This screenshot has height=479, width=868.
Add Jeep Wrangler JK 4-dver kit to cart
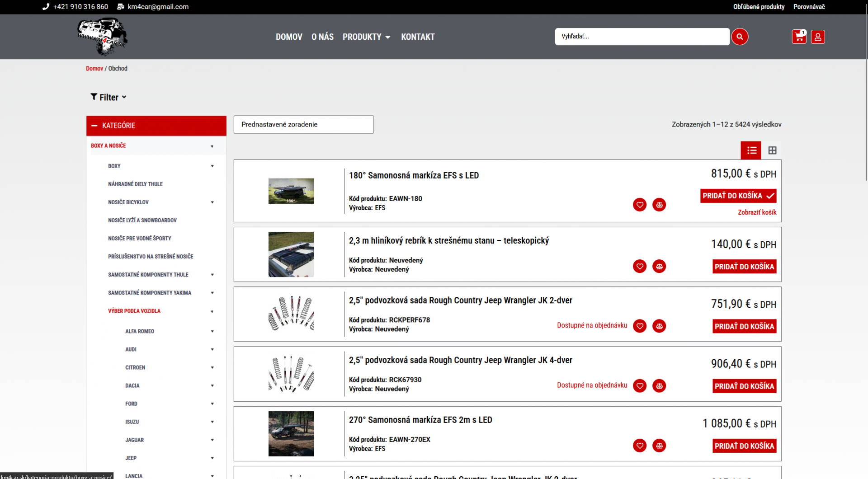coord(745,386)
